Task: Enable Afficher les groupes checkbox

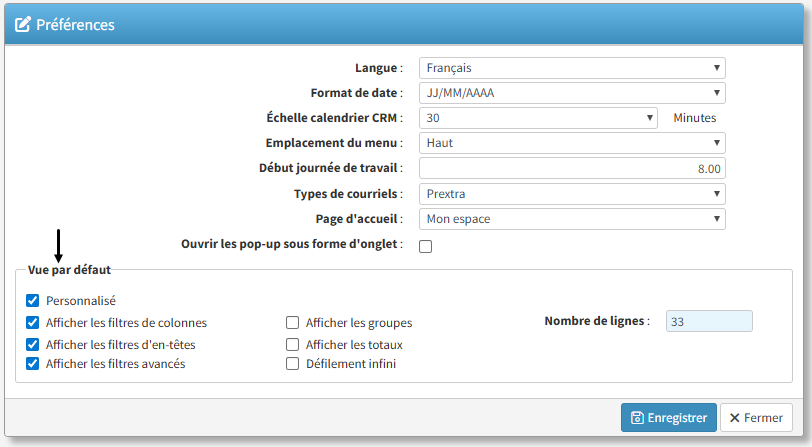Action: [x=293, y=323]
